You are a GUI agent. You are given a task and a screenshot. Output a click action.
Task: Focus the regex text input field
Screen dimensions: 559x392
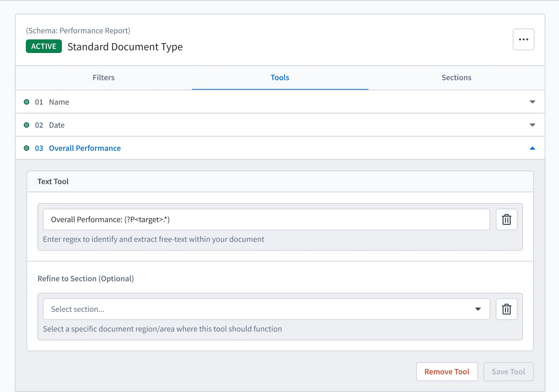pyautogui.click(x=266, y=219)
